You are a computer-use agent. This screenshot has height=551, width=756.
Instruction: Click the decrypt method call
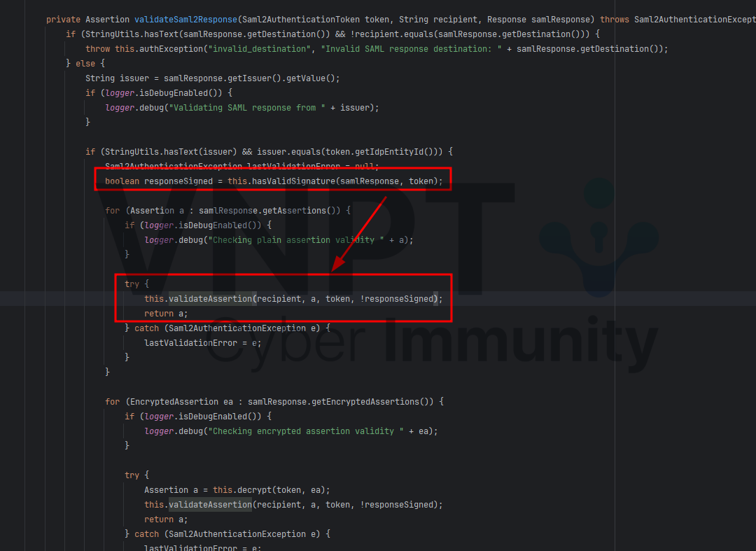pos(255,490)
